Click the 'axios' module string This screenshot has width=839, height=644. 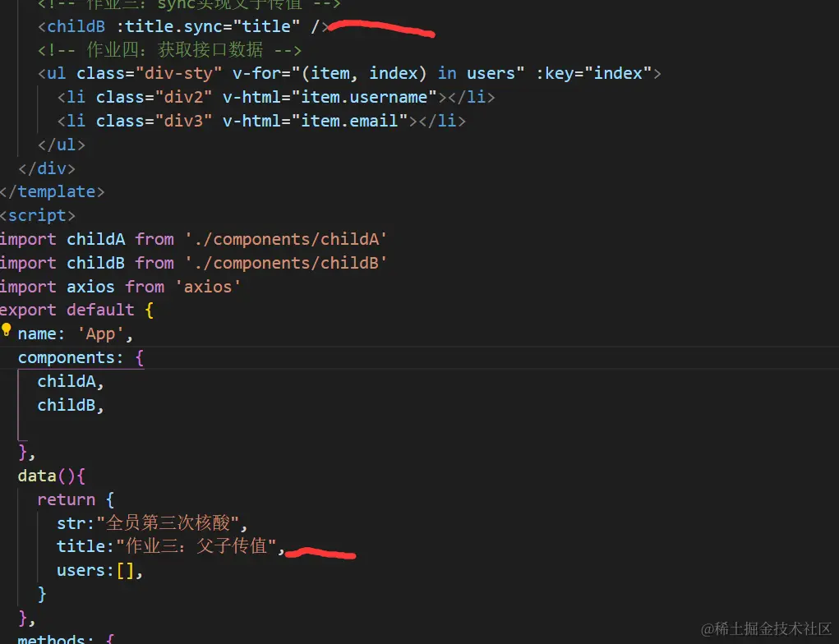(208, 287)
